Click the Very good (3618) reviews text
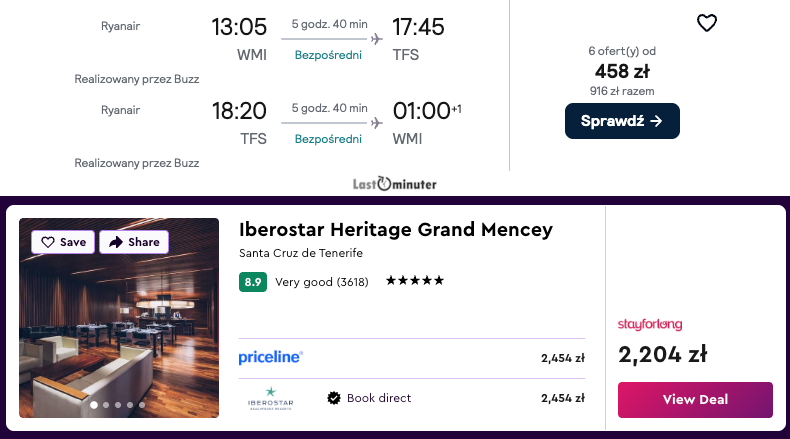The height and width of the screenshot is (439, 790). [x=322, y=282]
